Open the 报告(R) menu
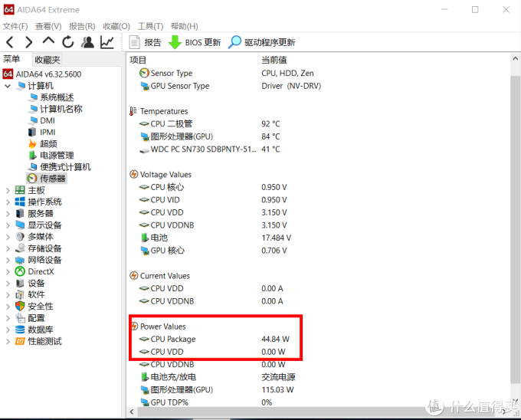521x420 pixels. [x=82, y=26]
